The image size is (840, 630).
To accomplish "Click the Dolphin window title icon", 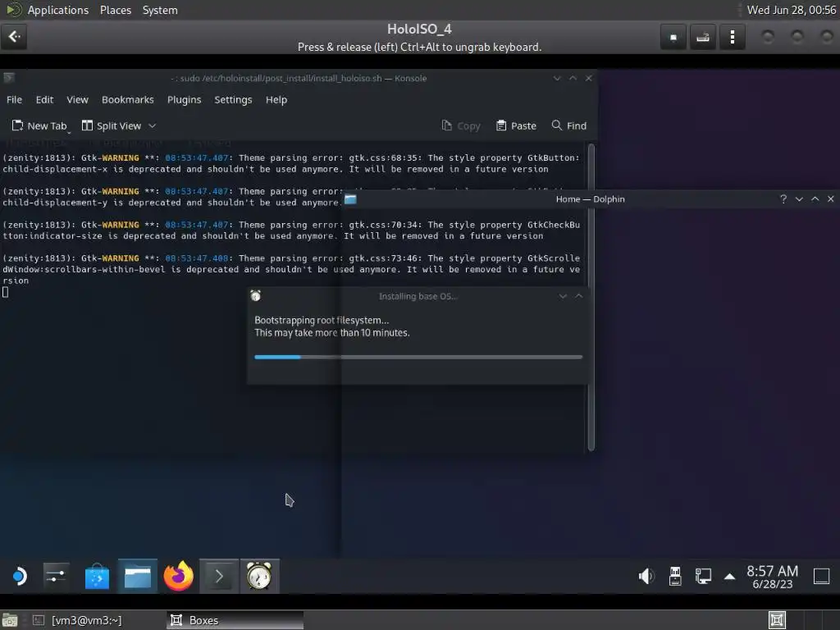I will 350,199.
